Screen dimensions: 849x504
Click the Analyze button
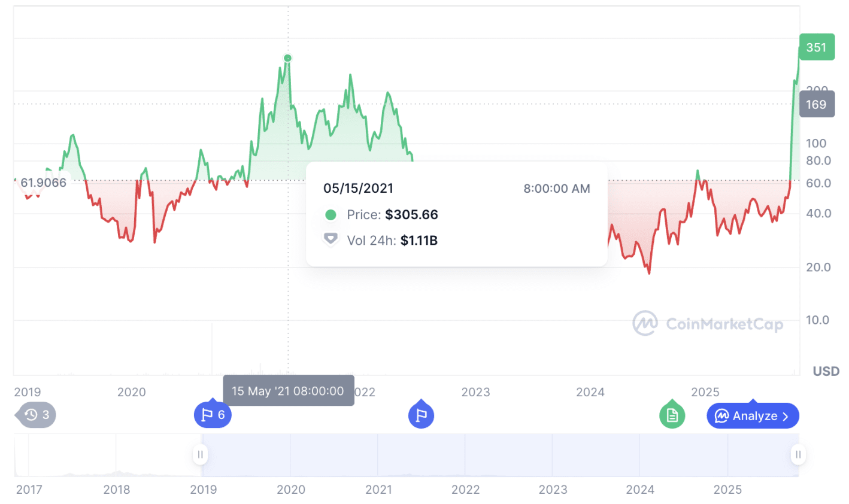tap(753, 415)
